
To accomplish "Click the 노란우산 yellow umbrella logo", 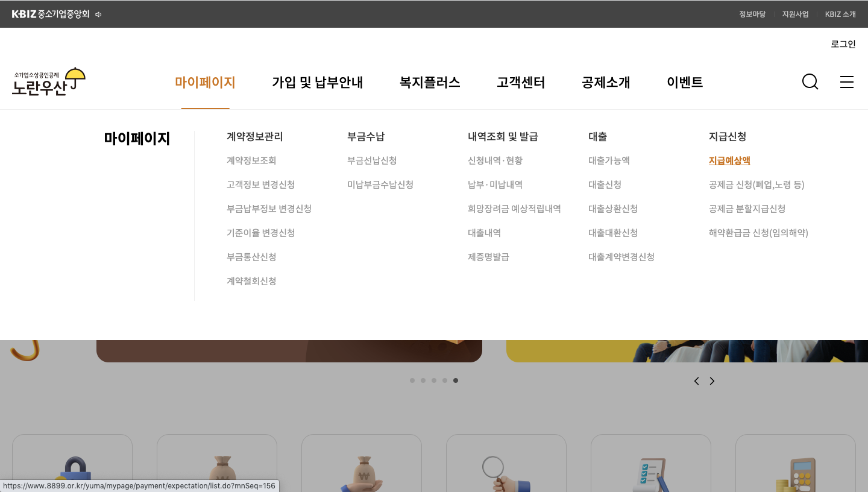I will tap(48, 81).
